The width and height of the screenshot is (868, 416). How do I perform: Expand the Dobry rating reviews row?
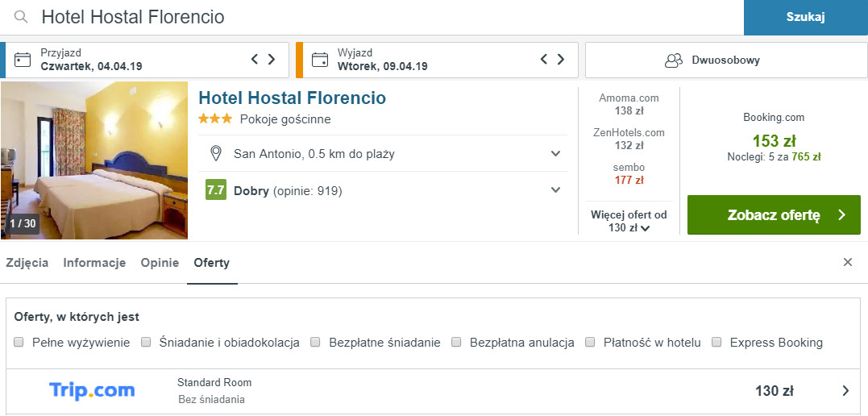tap(555, 190)
